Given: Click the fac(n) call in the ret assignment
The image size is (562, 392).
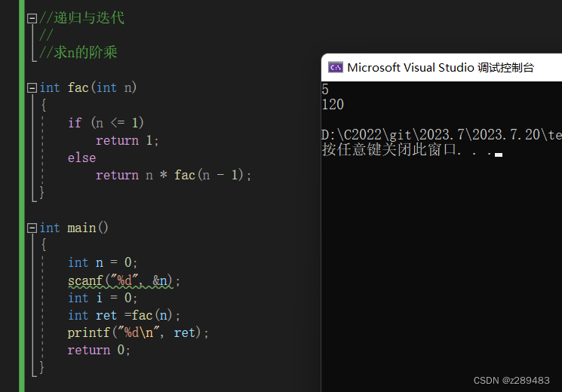Looking at the screenshot, I should (152, 315).
